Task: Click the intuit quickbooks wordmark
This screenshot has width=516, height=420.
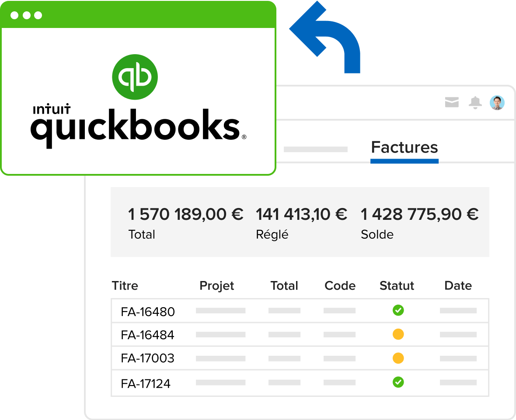Action: [x=138, y=125]
